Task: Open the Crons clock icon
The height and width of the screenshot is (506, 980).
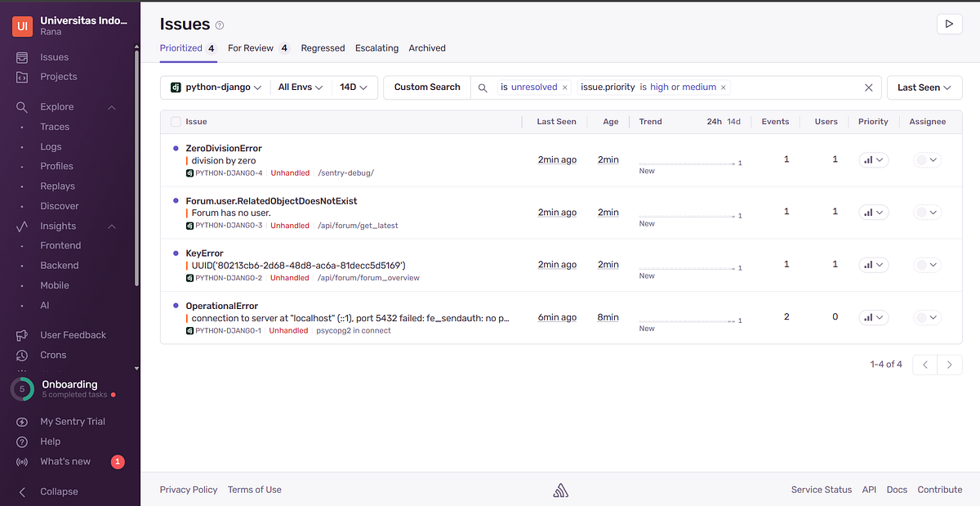Action: (22, 355)
